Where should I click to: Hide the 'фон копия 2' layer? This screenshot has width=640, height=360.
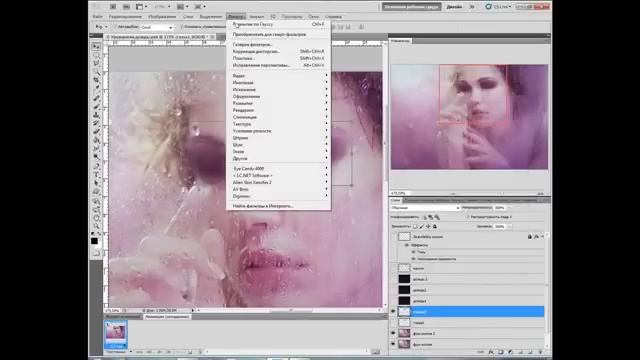point(393,333)
